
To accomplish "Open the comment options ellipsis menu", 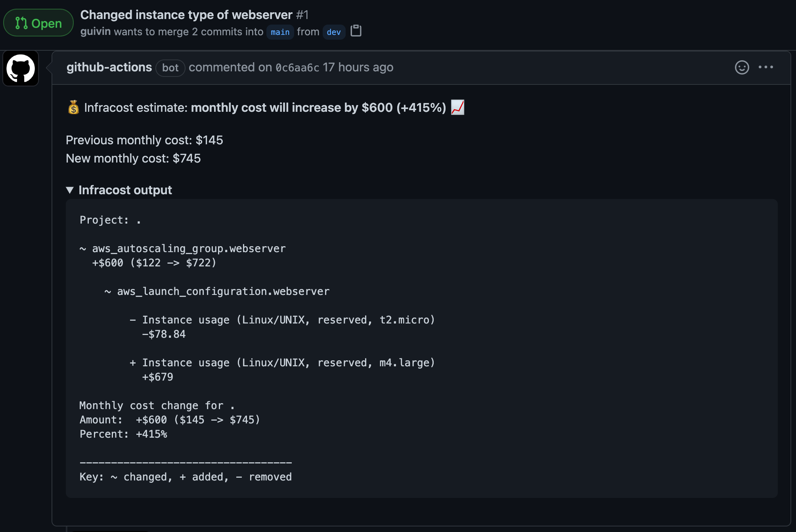I will click(765, 67).
